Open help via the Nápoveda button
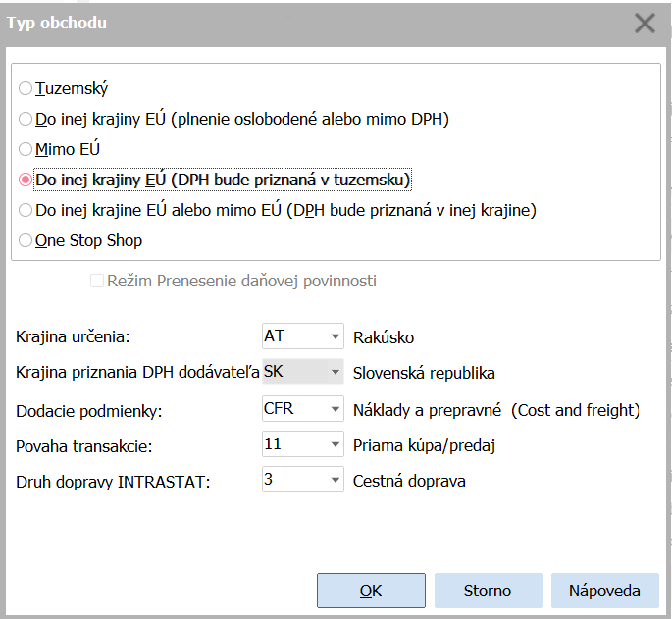 (x=604, y=591)
